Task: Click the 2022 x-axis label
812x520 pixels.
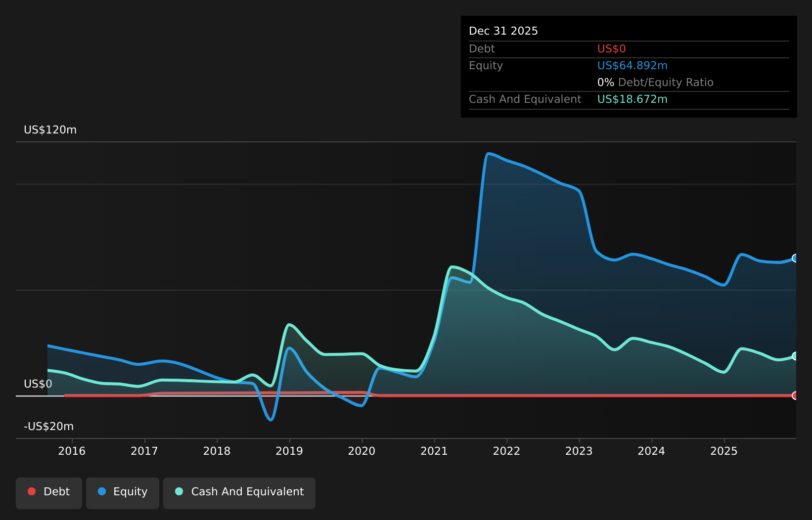Action: [x=506, y=451]
